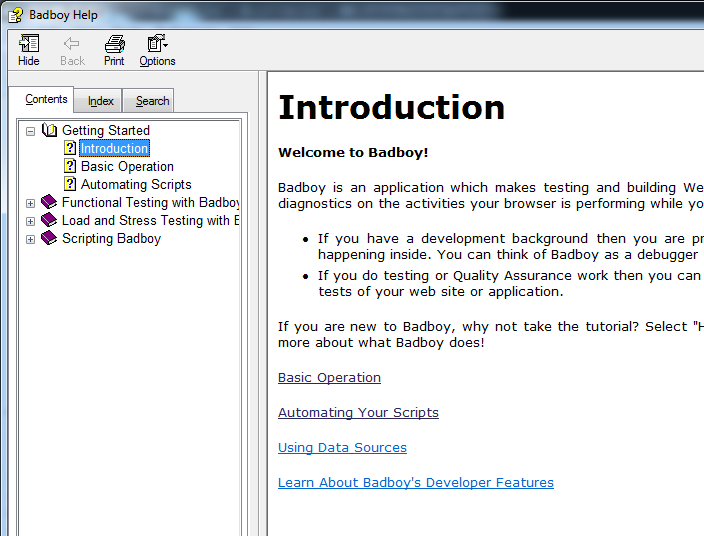The height and width of the screenshot is (536, 704).
Task: Click the question page icon beside Automating Scripts
Action: [70, 184]
